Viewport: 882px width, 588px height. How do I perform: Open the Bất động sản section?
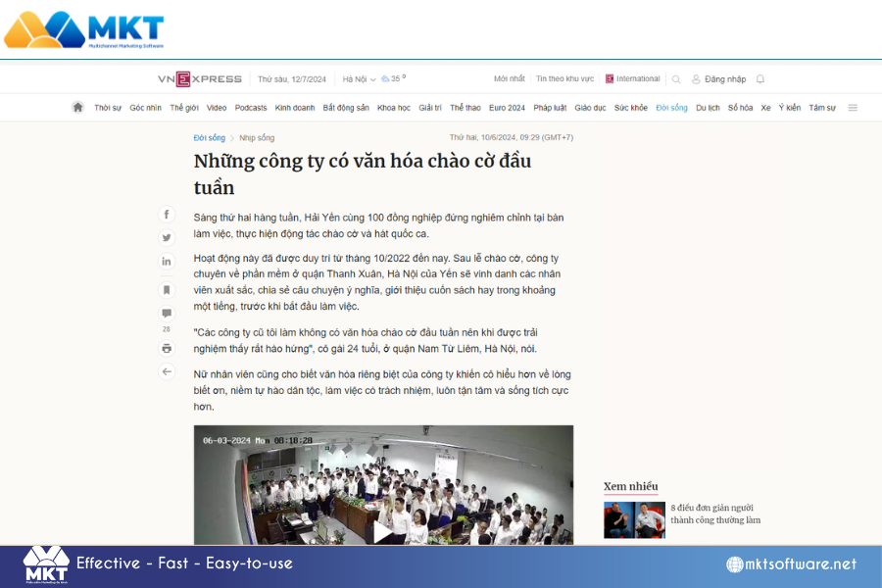coord(346,108)
